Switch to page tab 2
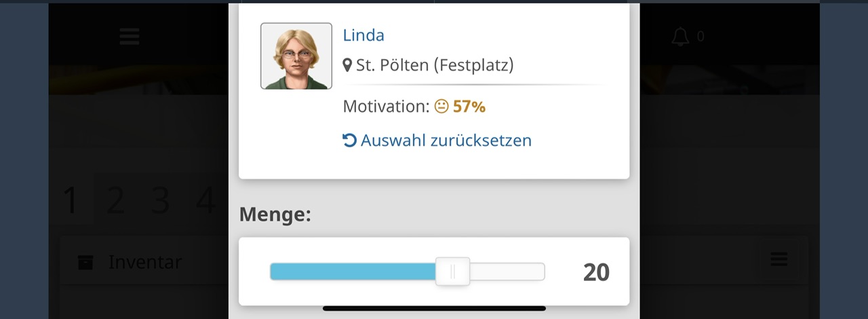Image resolution: width=868 pixels, height=319 pixels. pyautogui.click(x=116, y=201)
